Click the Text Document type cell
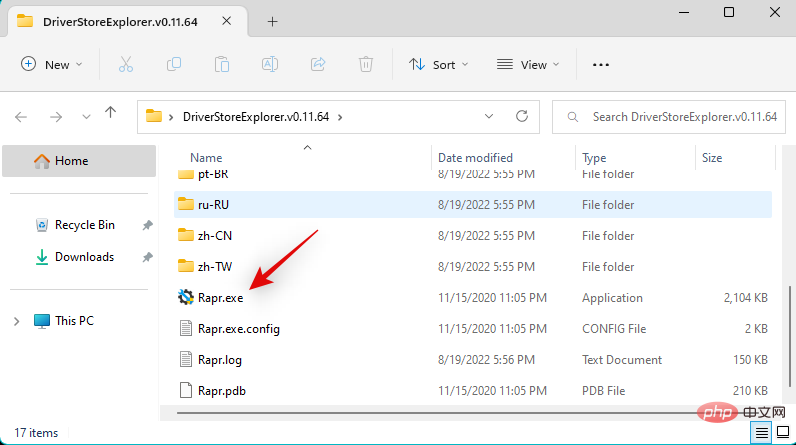The height and width of the screenshot is (445, 796). pos(622,360)
